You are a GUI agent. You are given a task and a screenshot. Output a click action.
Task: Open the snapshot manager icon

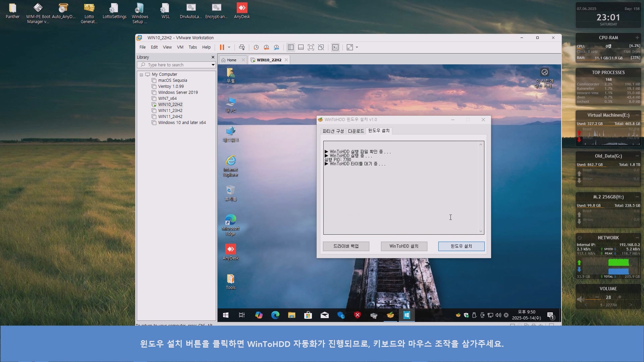pyautogui.click(x=276, y=47)
